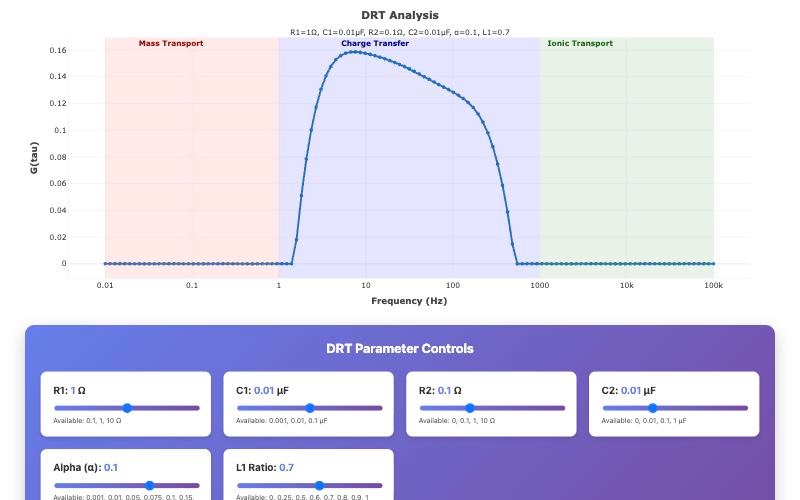Click the 1000 tick on frequency axis

pyautogui.click(x=539, y=285)
